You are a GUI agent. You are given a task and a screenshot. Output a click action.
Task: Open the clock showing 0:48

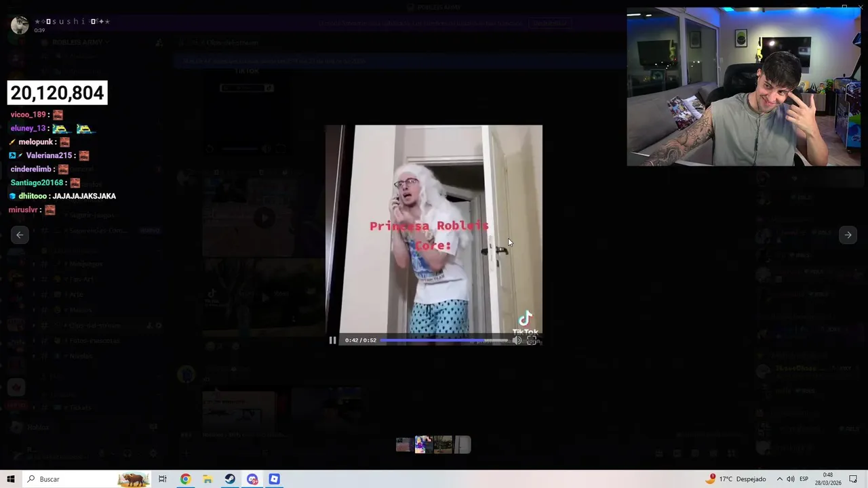tap(828, 479)
